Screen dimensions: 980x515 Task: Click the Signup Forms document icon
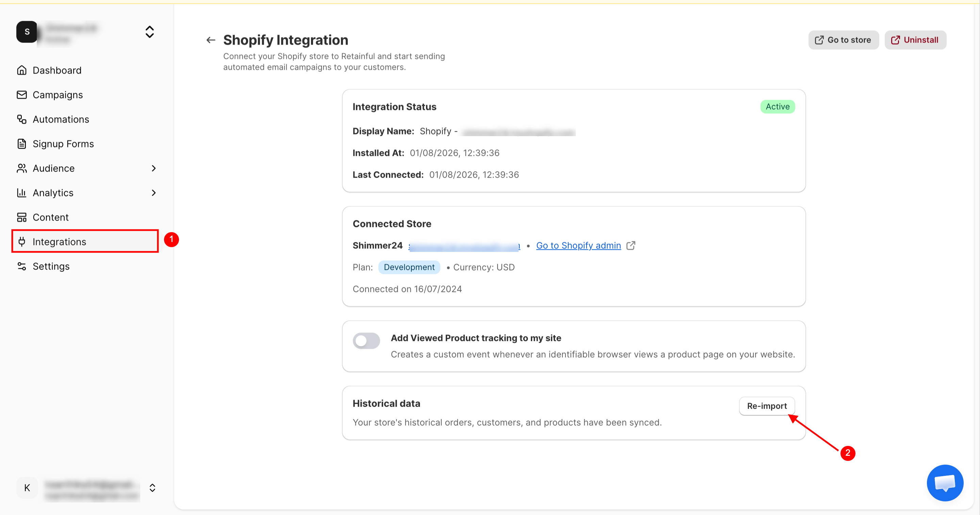[x=22, y=144]
